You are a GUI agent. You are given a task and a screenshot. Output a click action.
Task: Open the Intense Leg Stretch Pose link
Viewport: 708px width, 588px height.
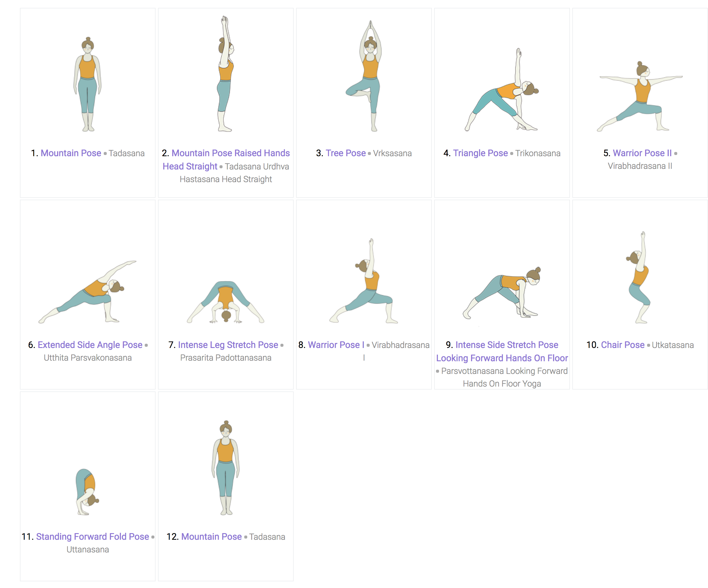click(228, 345)
